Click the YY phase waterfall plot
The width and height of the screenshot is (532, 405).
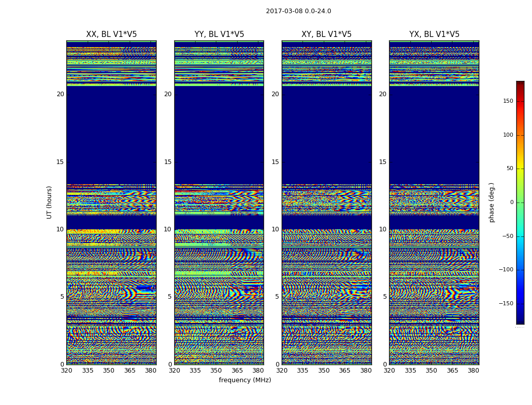219,202
